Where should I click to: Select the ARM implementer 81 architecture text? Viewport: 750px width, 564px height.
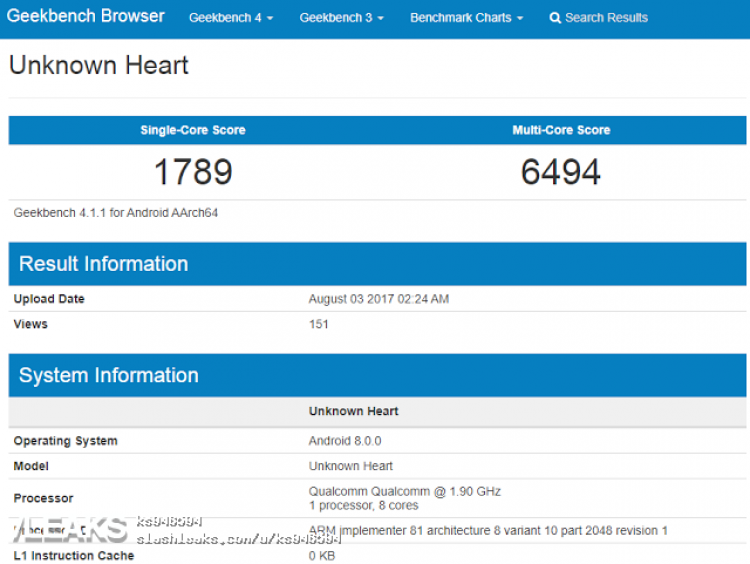coord(488,531)
